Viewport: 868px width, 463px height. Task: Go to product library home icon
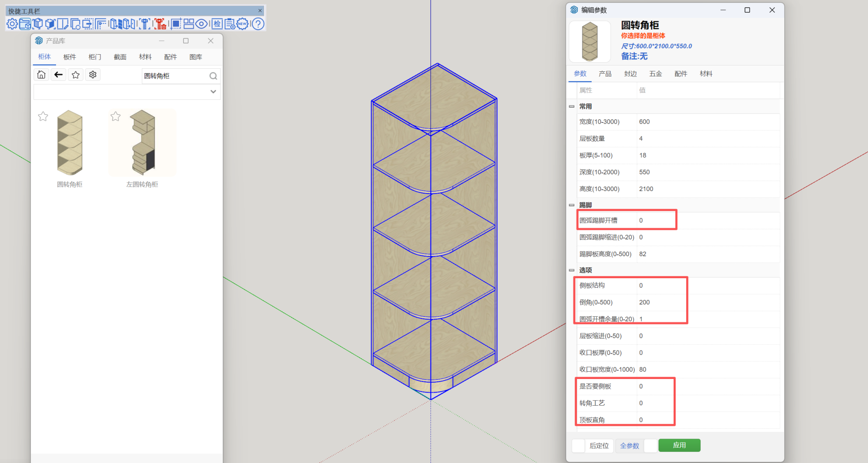[x=41, y=75]
